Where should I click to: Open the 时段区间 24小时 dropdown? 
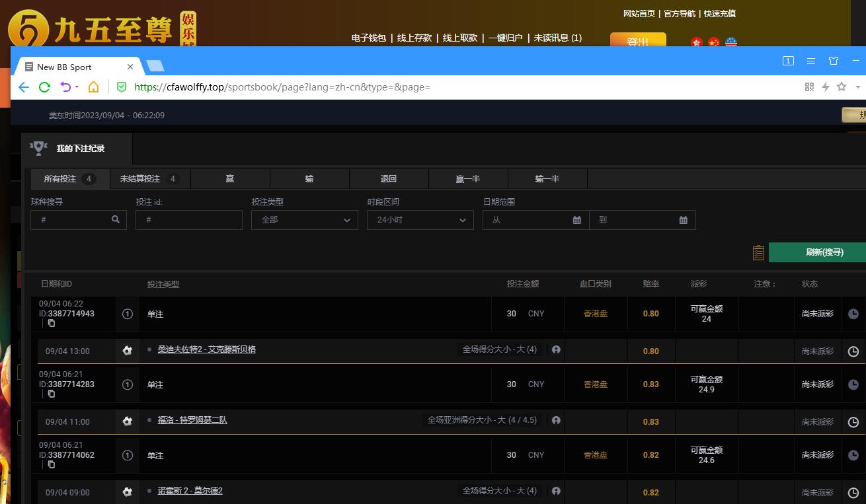(x=420, y=220)
